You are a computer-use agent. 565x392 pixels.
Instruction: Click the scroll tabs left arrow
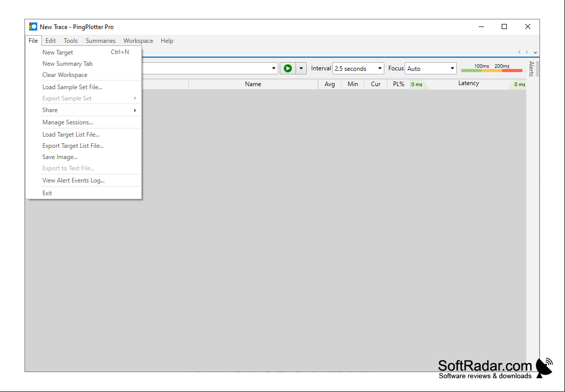point(519,52)
